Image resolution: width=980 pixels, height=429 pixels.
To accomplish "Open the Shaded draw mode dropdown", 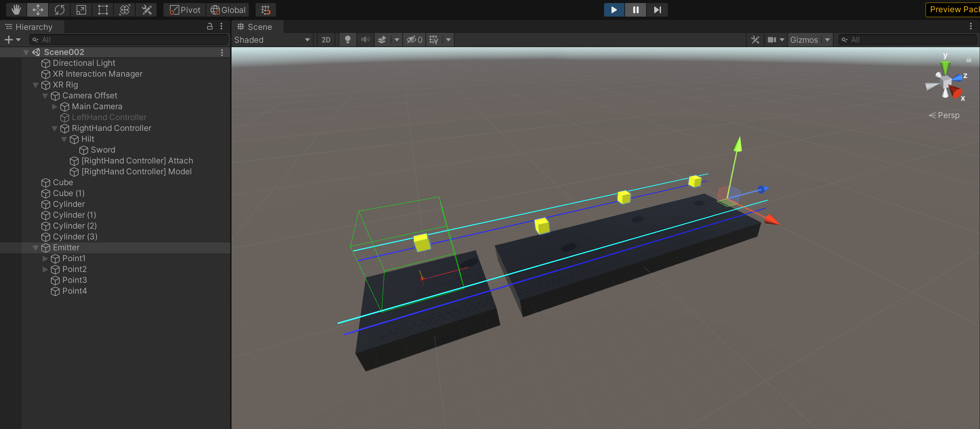I will tap(272, 40).
